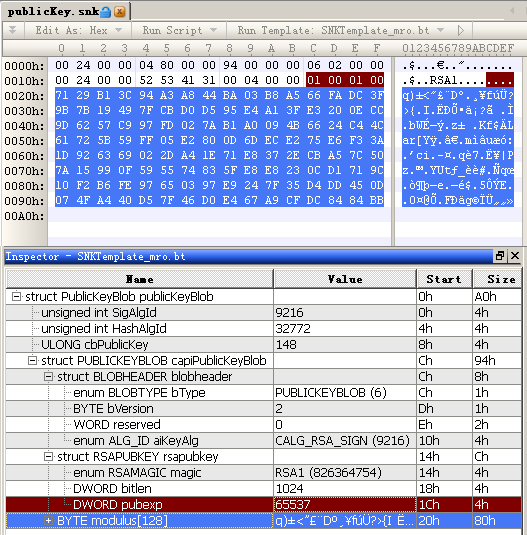Collapse struct RSAPUBKEY rsapubkey node
This screenshot has width=527, height=535.
point(48,456)
